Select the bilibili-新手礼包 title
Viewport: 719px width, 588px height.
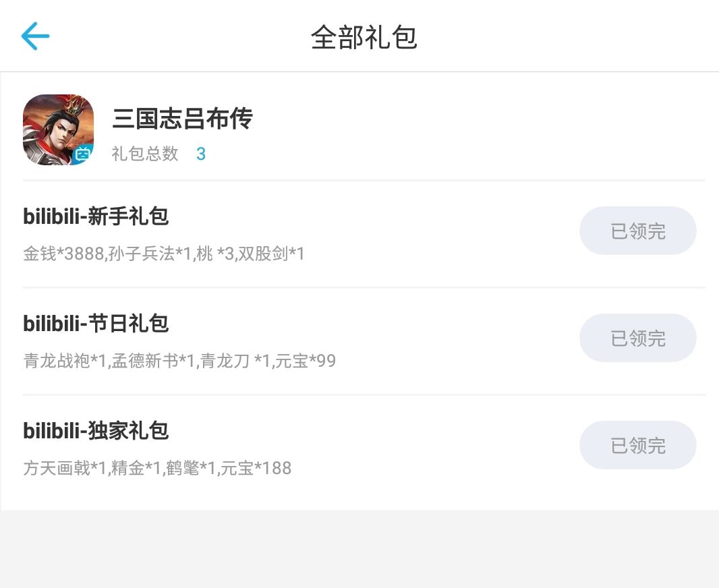[96, 216]
